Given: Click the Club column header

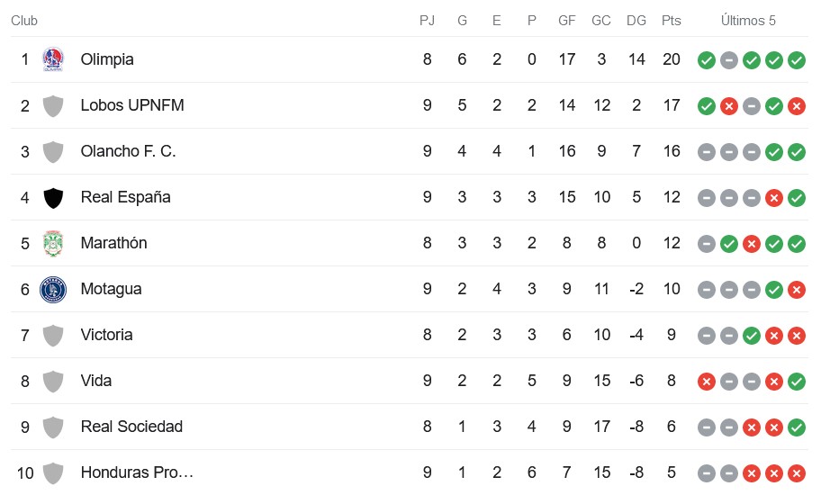Looking at the screenshot, I should pyautogui.click(x=24, y=21).
